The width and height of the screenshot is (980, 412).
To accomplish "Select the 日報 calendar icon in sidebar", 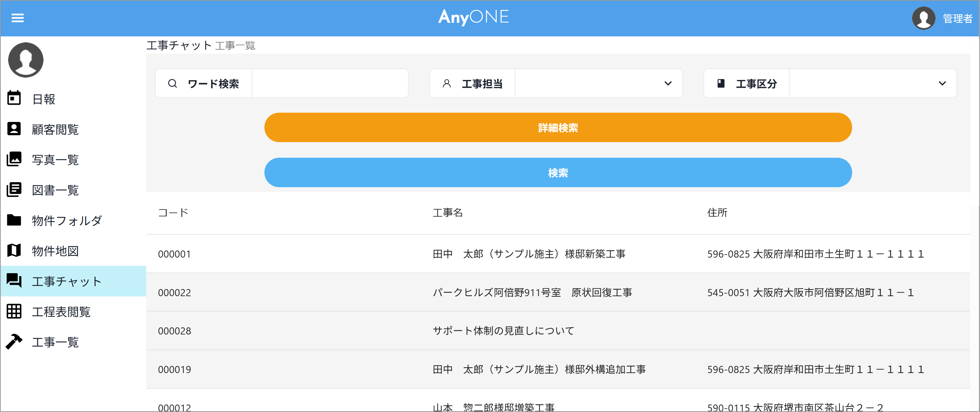I will (x=14, y=98).
